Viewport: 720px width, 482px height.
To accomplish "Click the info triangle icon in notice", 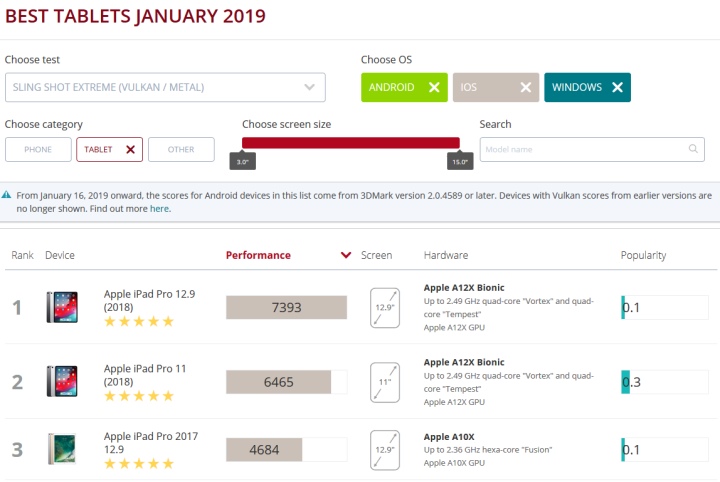I will [x=8, y=195].
